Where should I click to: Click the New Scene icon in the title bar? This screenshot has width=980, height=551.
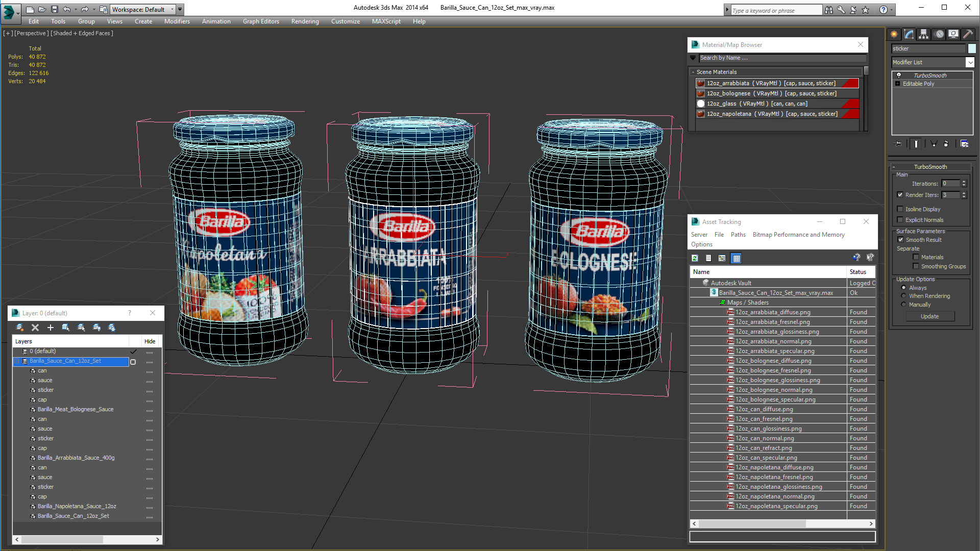click(x=30, y=9)
